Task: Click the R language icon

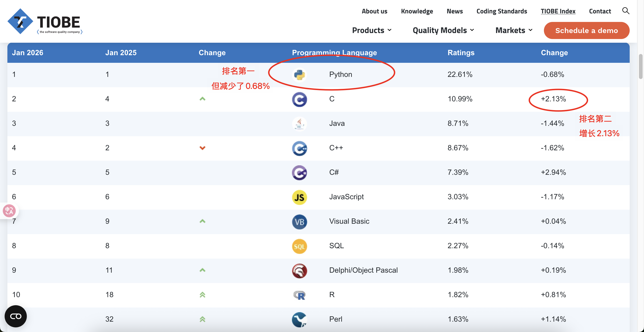Action: coord(299,295)
